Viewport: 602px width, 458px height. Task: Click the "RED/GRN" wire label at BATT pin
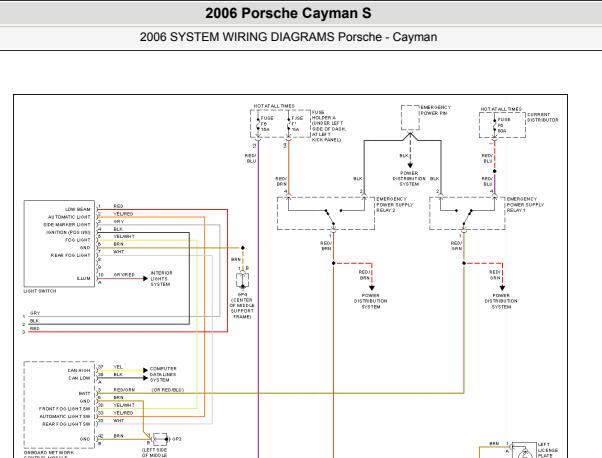[124, 390]
